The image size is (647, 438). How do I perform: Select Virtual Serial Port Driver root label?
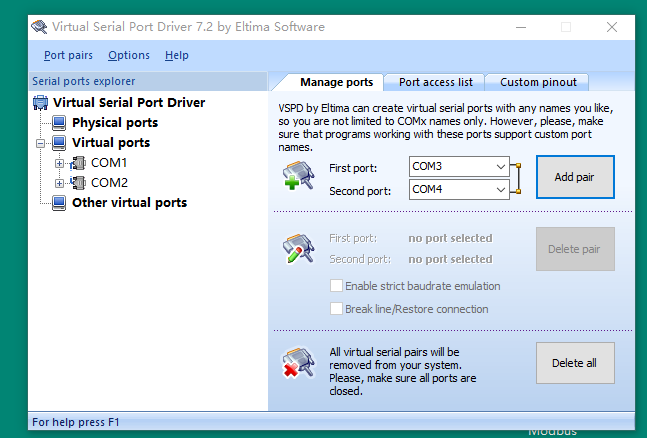coord(129,102)
